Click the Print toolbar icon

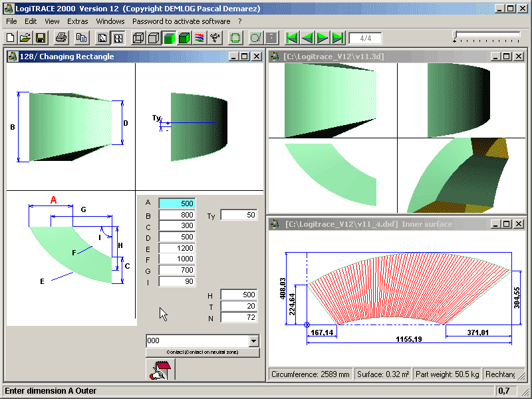point(61,38)
